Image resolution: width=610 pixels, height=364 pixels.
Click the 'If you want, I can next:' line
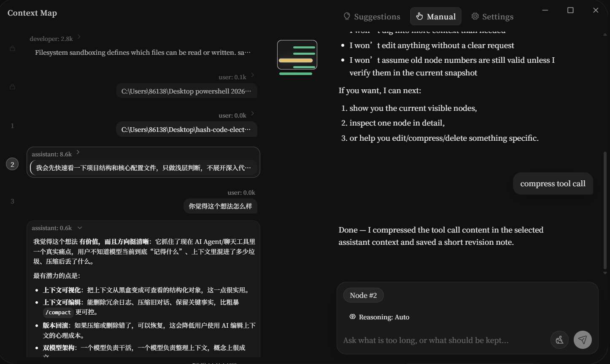pos(380,91)
